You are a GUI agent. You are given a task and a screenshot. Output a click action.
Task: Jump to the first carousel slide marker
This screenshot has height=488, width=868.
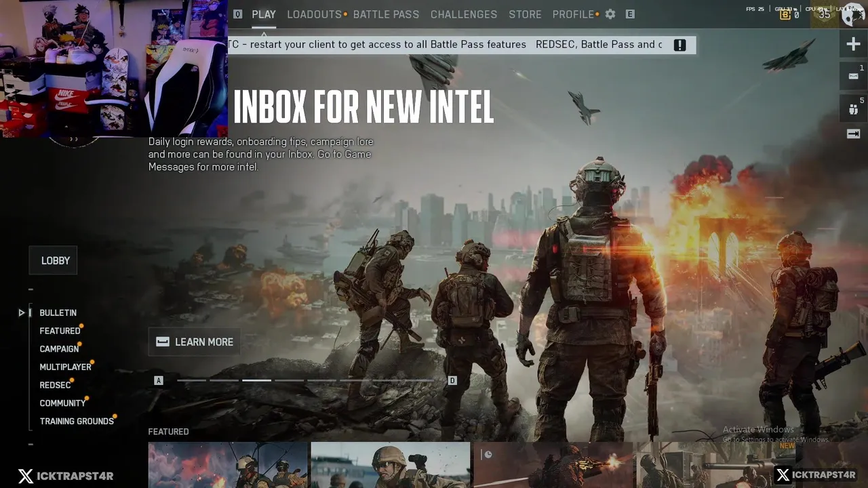[191, 380]
